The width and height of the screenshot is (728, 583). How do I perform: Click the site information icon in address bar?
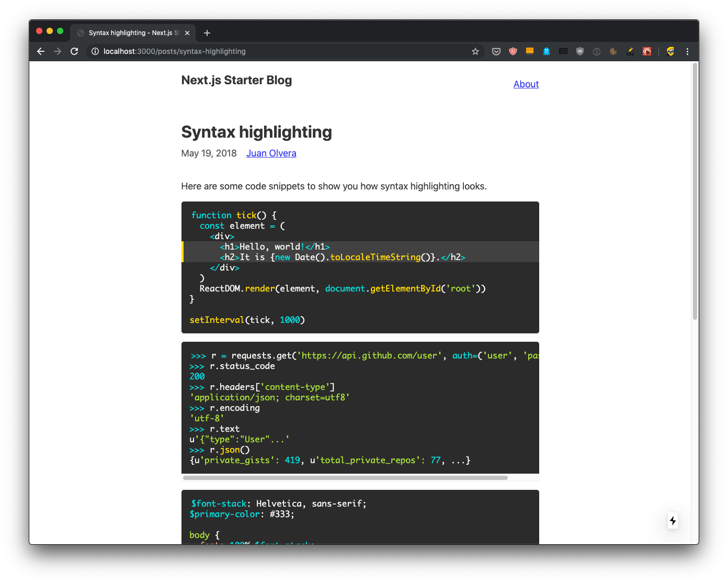coord(95,51)
